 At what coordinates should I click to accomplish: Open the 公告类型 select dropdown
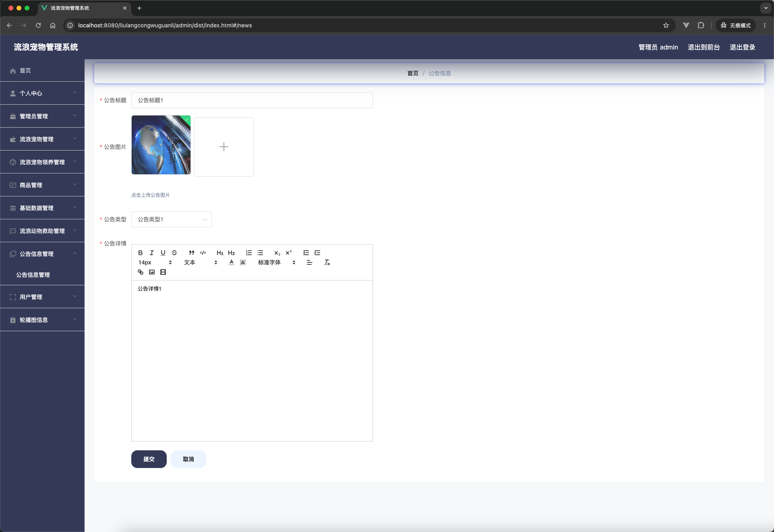coord(172,219)
